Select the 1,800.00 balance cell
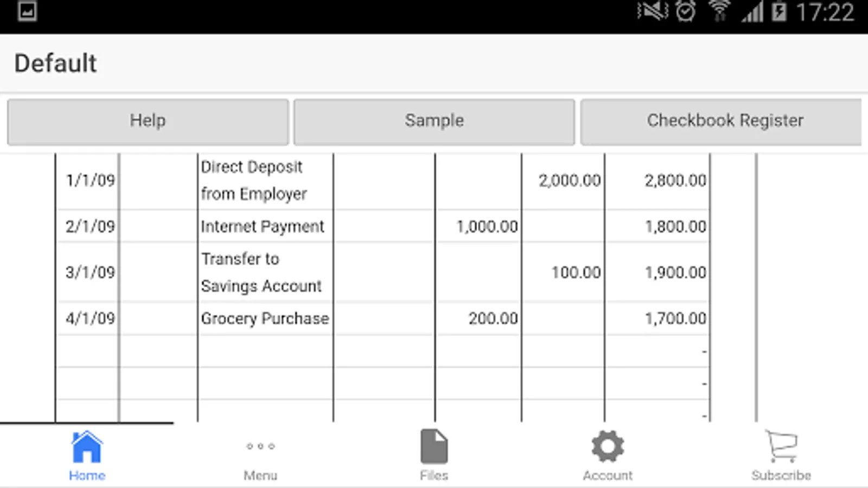Viewport: 868px width, 488px height. (658, 226)
